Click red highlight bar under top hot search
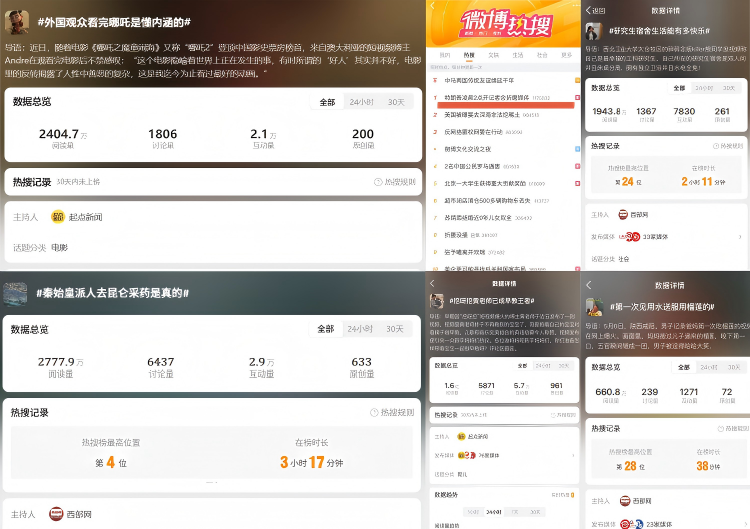This screenshot has height=529, width=750. click(506, 105)
